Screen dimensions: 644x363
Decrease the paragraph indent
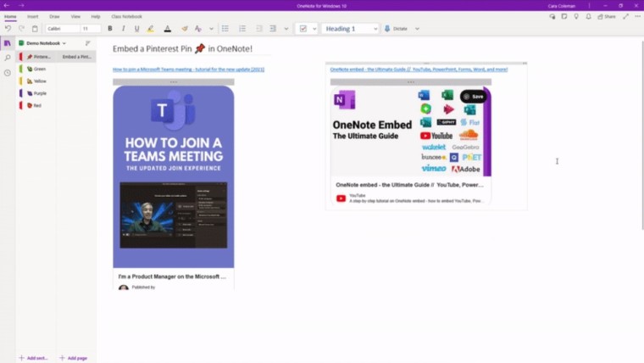point(258,28)
